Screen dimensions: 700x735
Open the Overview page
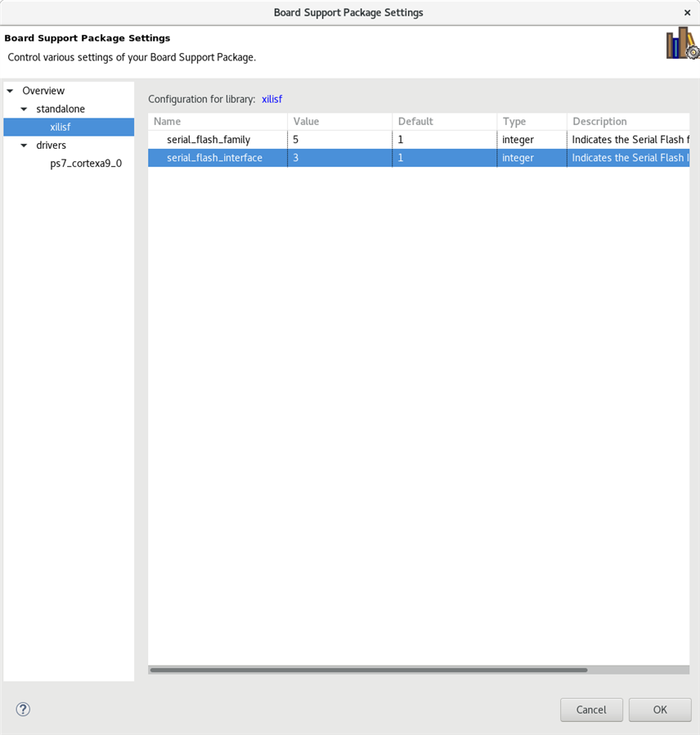point(43,91)
